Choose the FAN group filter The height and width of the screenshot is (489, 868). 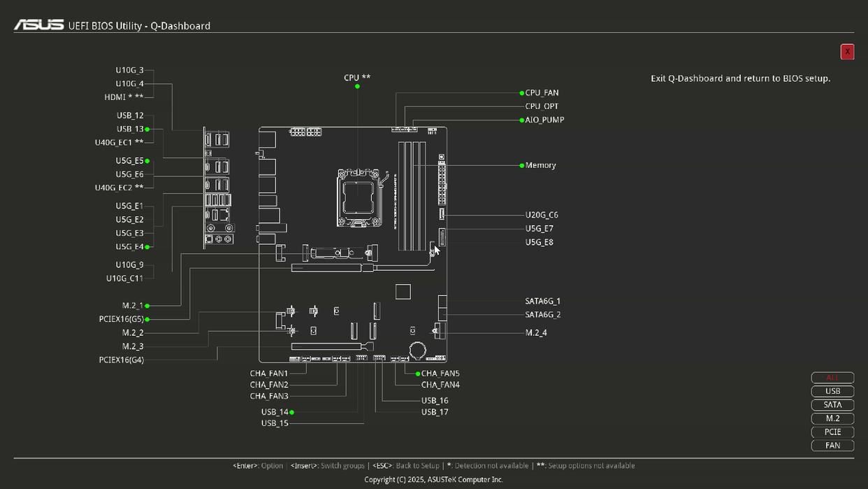832,445
